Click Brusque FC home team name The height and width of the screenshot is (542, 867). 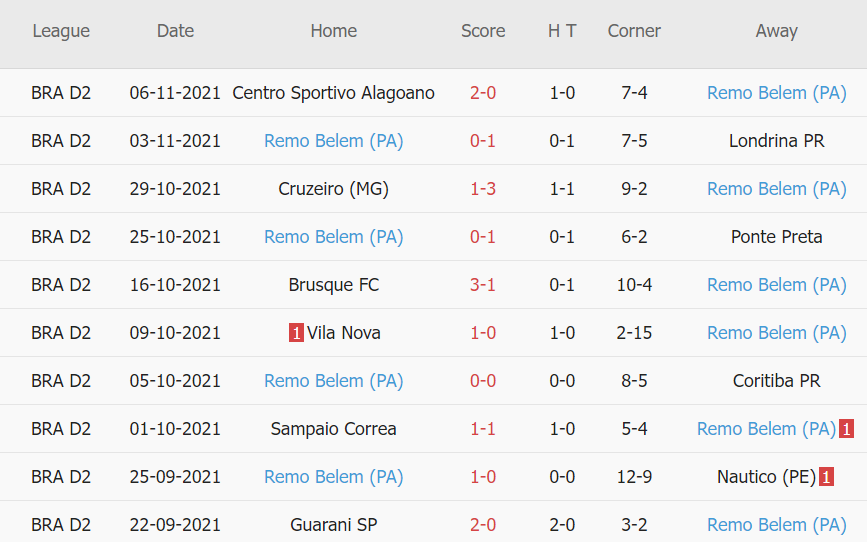click(333, 285)
